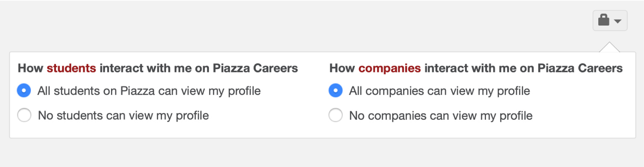This screenshot has height=167, width=644.
Task: Click 'No companies can view my profile' label
Action: coord(441,115)
